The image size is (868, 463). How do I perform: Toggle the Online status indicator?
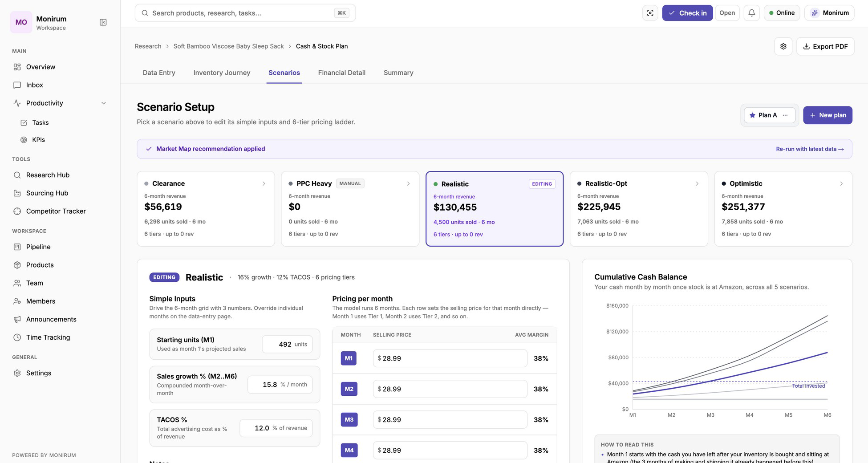click(782, 13)
